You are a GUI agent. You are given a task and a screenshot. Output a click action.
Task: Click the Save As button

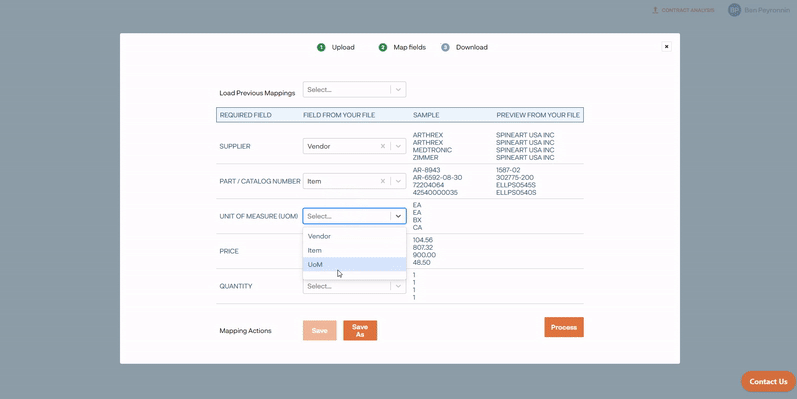[360, 330]
